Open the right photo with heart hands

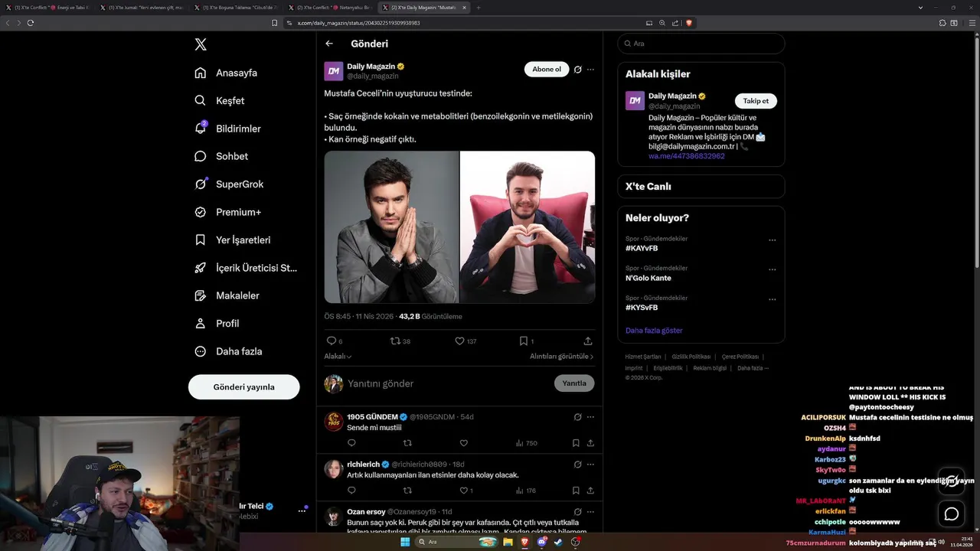pos(528,227)
